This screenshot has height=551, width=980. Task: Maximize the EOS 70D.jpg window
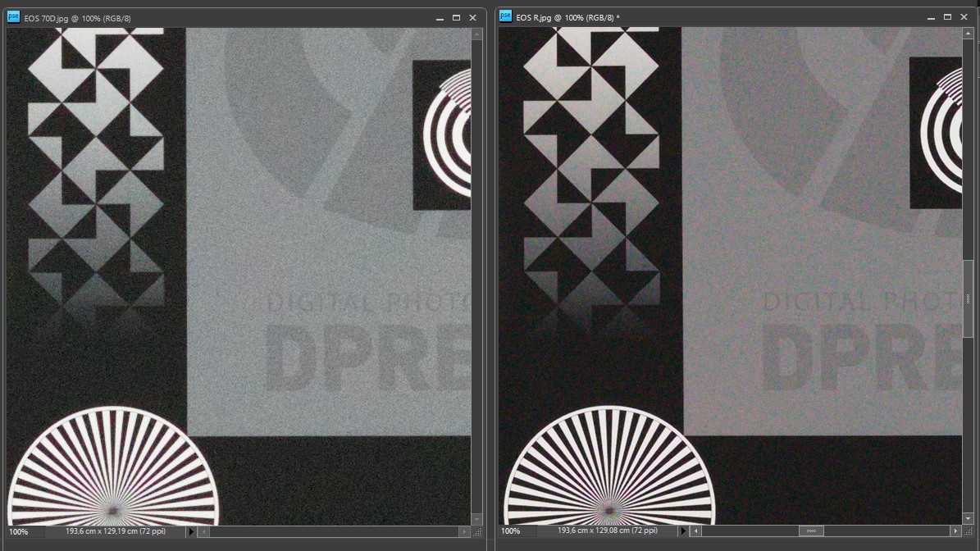(456, 18)
